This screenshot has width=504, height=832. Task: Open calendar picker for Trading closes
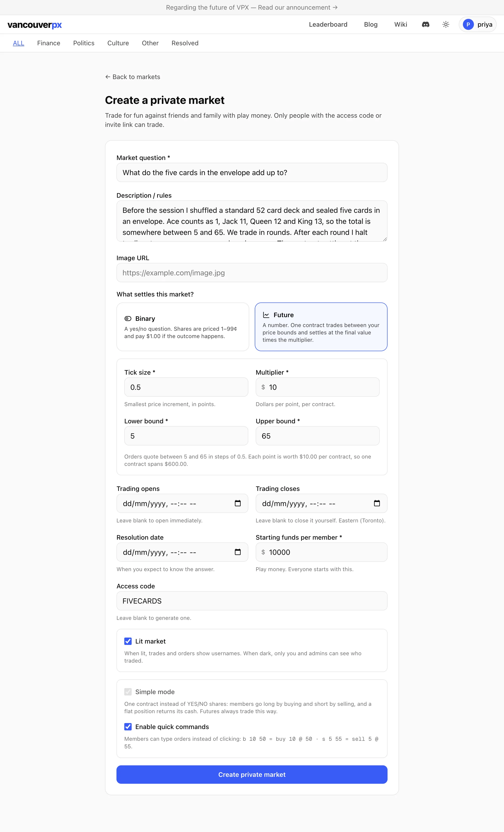pyautogui.click(x=377, y=503)
